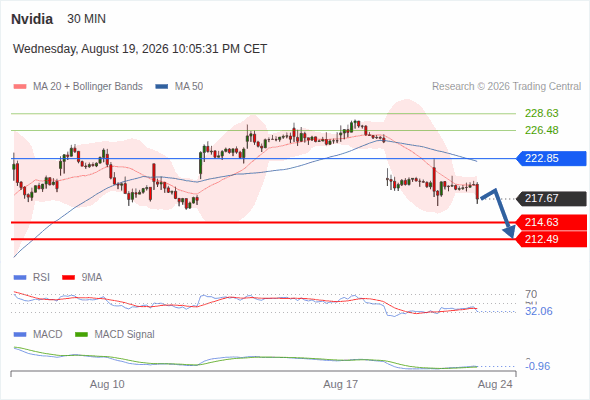Click the Research © 2026 Trading Central credit
The width and height of the screenshot is (590, 400).
point(506,87)
